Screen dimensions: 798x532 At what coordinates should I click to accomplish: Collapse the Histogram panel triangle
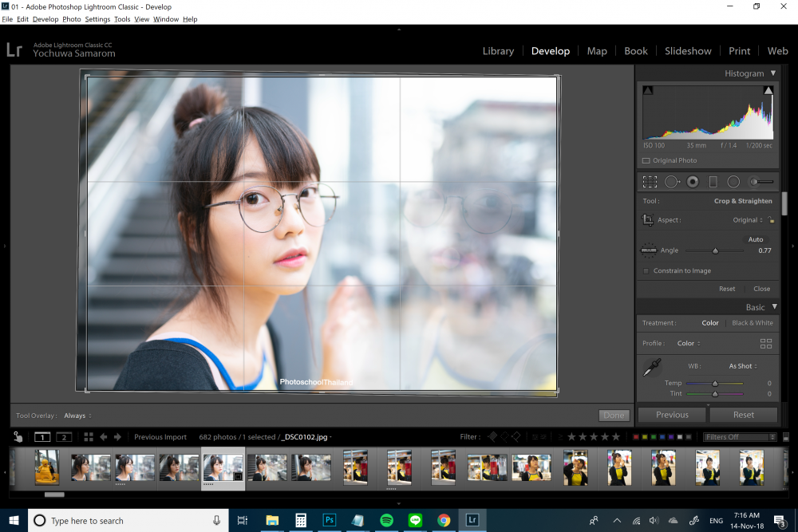click(773, 73)
